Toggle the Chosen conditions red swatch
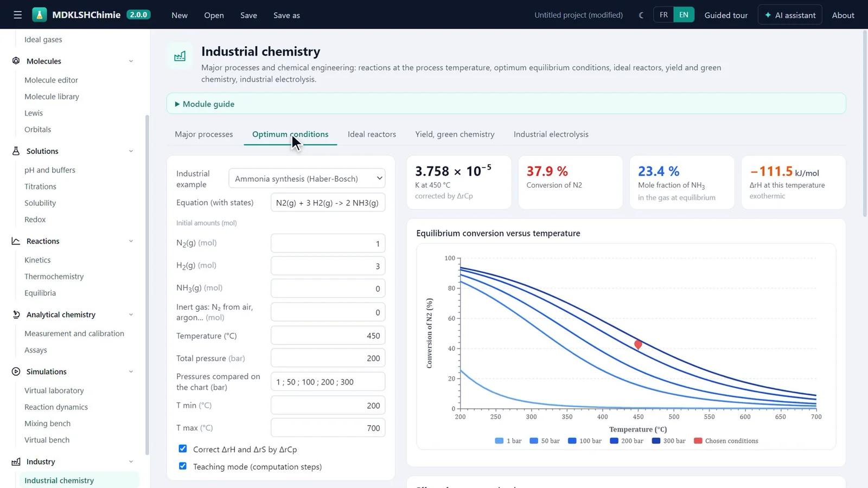This screenshot has height=488, width=868. (x=698, y=441)
